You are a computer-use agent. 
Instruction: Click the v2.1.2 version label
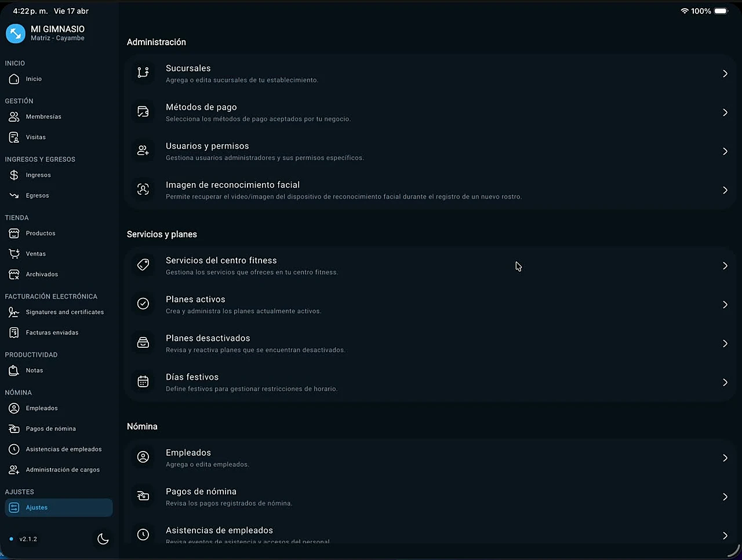[x=28, y=539]
